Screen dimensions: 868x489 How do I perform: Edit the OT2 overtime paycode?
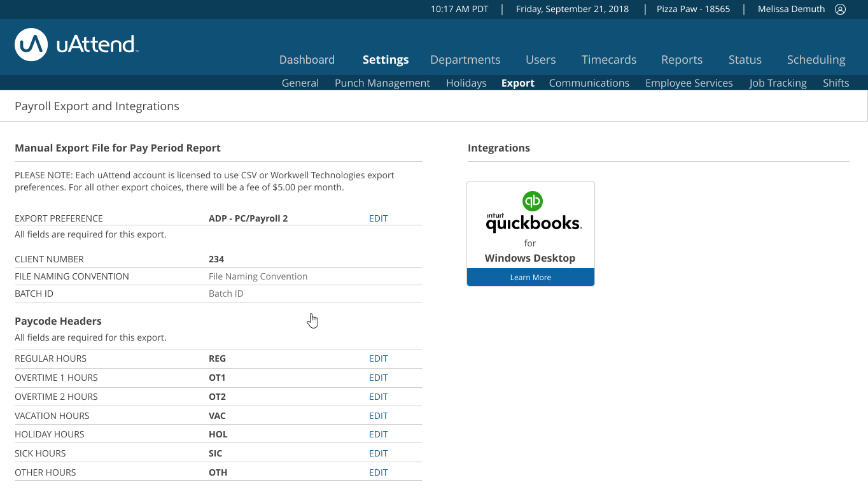[x=378, y=396]
